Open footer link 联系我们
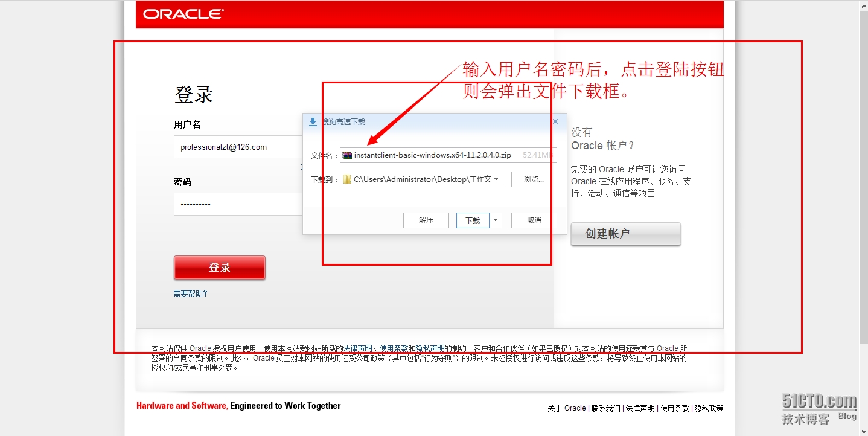 pos(606,408)
